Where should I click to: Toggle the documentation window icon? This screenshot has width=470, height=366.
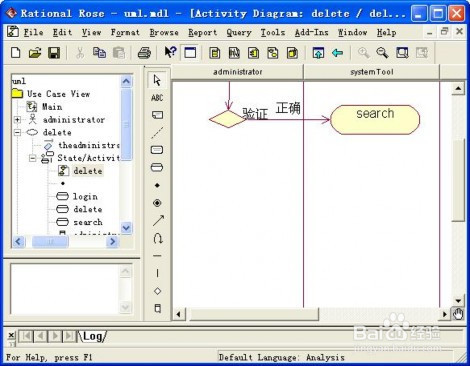tap(190, 53)
